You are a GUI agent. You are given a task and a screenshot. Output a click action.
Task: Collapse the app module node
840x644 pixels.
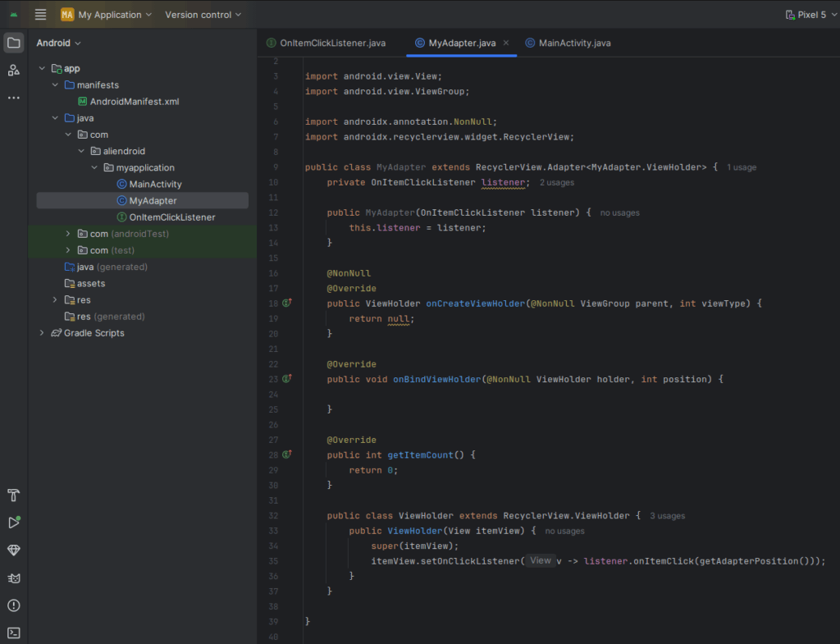(x=42, y=68)
